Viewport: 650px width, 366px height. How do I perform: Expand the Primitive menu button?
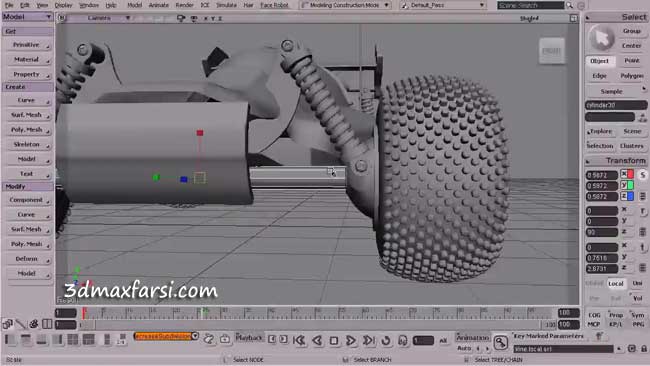coord(28,45)
